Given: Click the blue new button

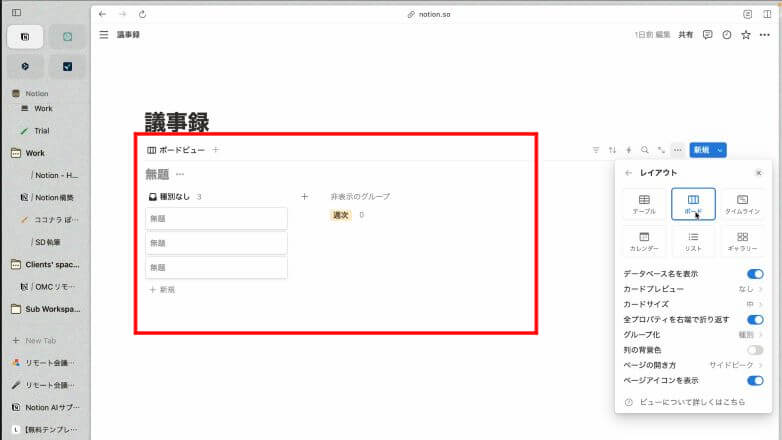Looking at the screenshot, I should (x=702, y=150).
